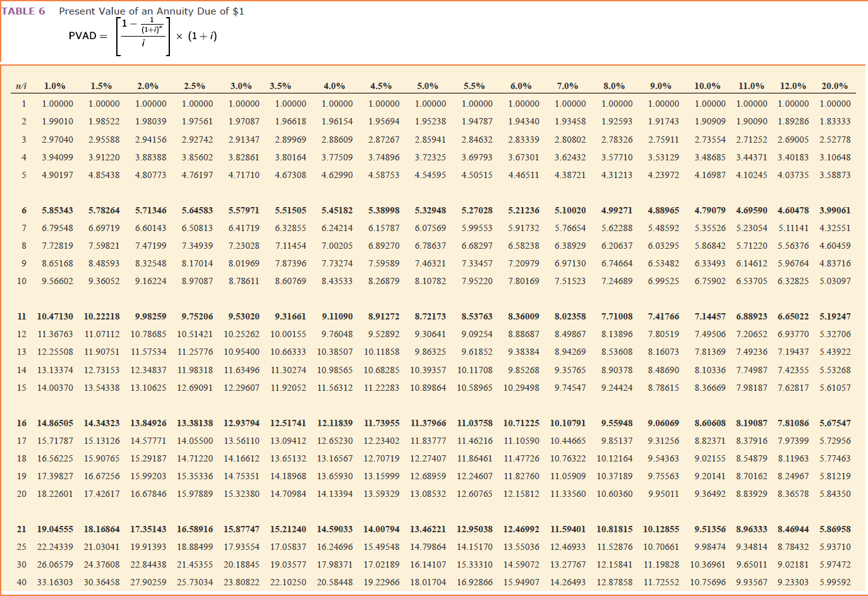Click the PVAD formula expression

142,37
